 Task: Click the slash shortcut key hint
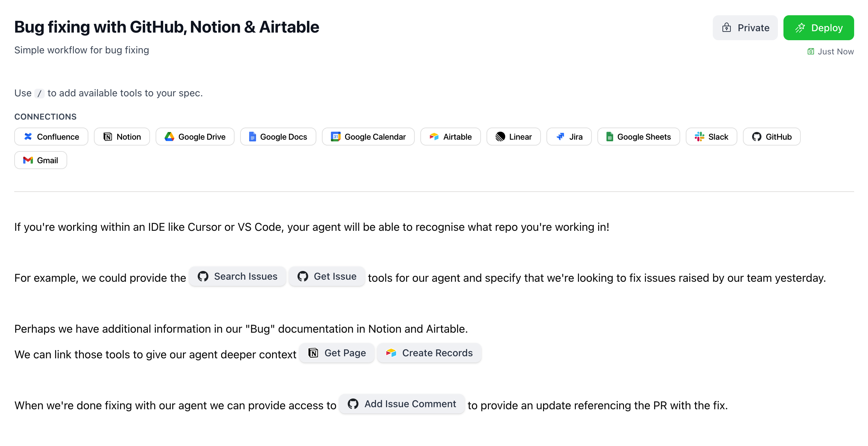click(x=40, y=93)
